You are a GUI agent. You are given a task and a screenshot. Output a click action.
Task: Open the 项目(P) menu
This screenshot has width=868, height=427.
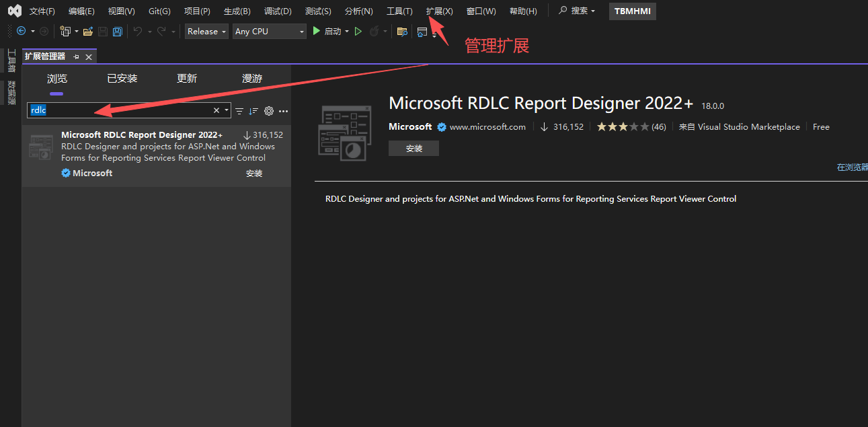click(x=197, y=11)
